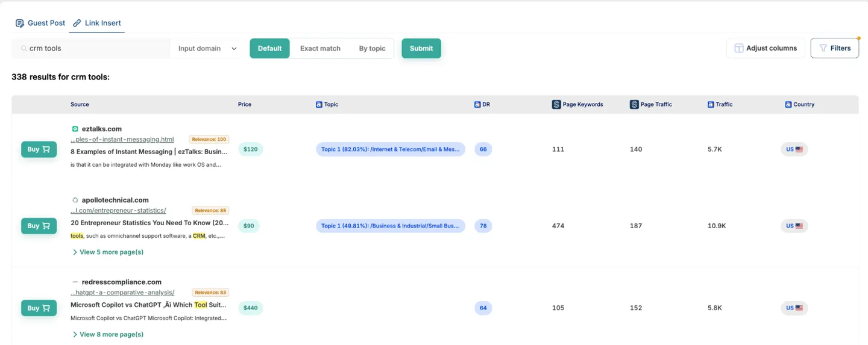Sort by the Source column header
This screenshot has height=345, width=868.
point(80,104)
